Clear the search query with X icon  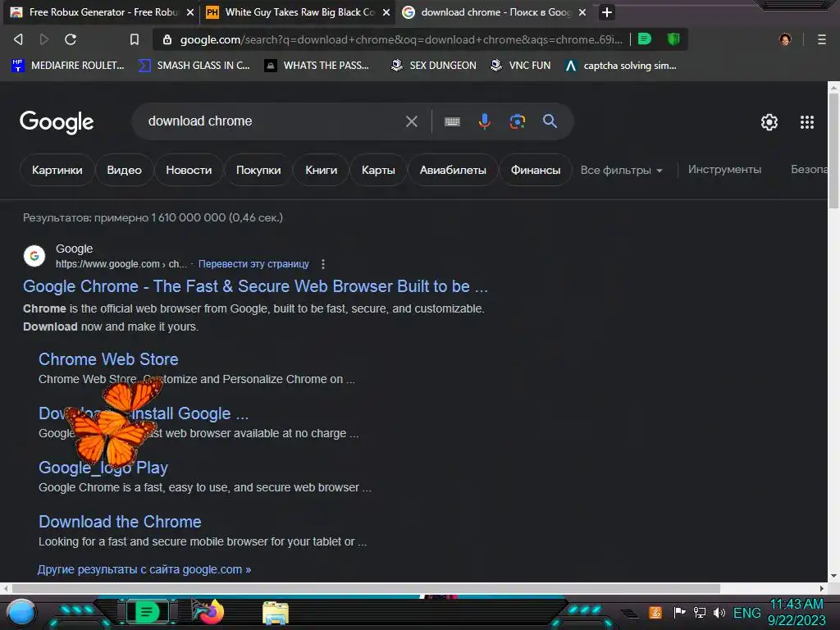[412, 121]
